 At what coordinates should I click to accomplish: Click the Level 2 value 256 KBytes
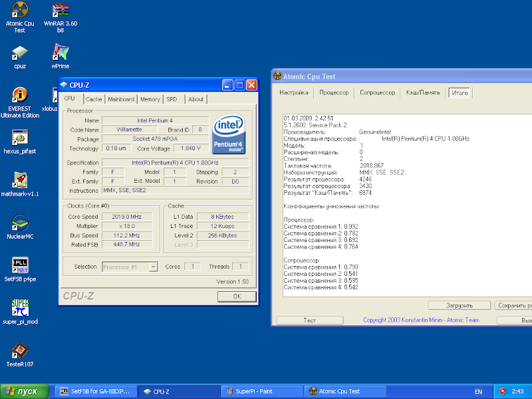(x=223, y=235)
